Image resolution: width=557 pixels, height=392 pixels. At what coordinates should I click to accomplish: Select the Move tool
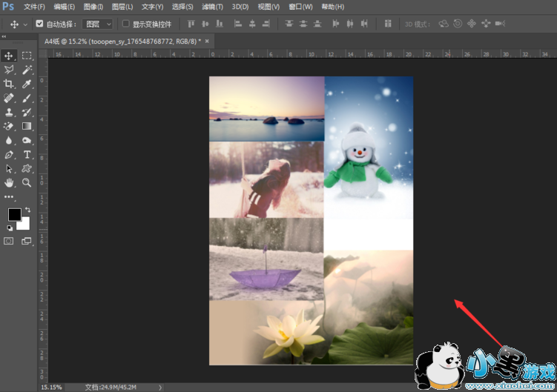10,56
